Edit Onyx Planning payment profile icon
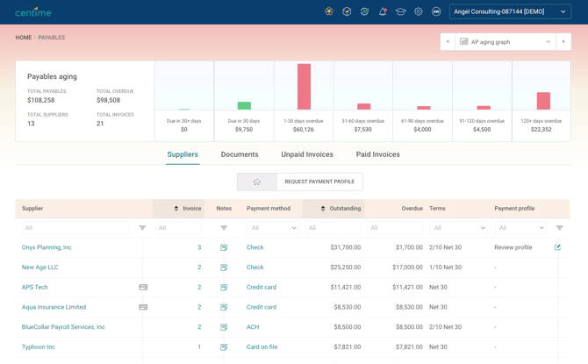588x364 pixels. tap(557, 247)
